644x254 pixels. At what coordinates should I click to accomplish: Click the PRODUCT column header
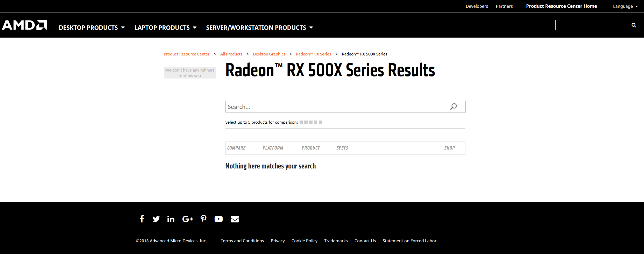[317, 148]
